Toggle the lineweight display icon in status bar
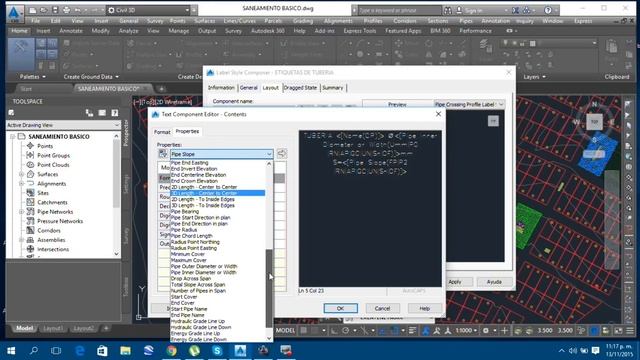Image resolution: width=640 pixels, height=360 pixels. (x=412, y=331)
